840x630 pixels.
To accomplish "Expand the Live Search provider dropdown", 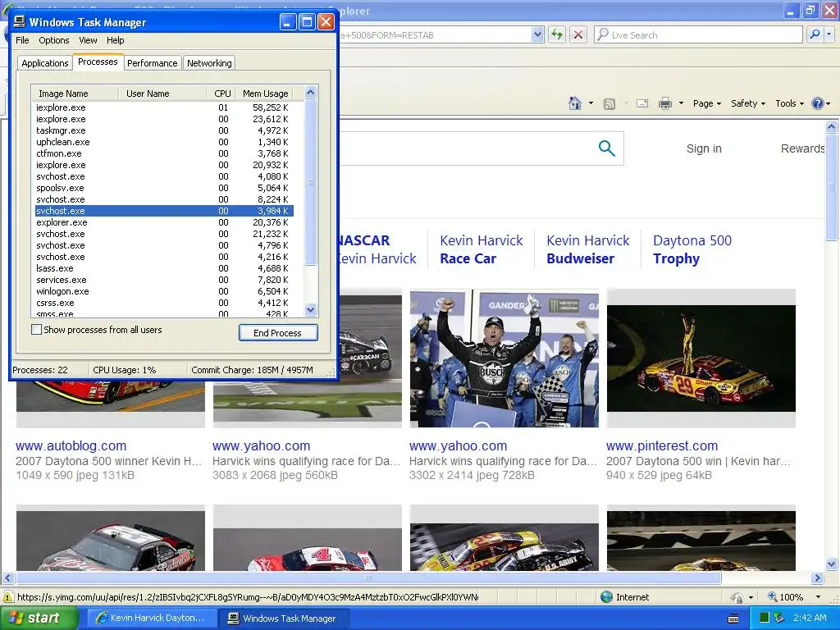I will pos(829,34).
